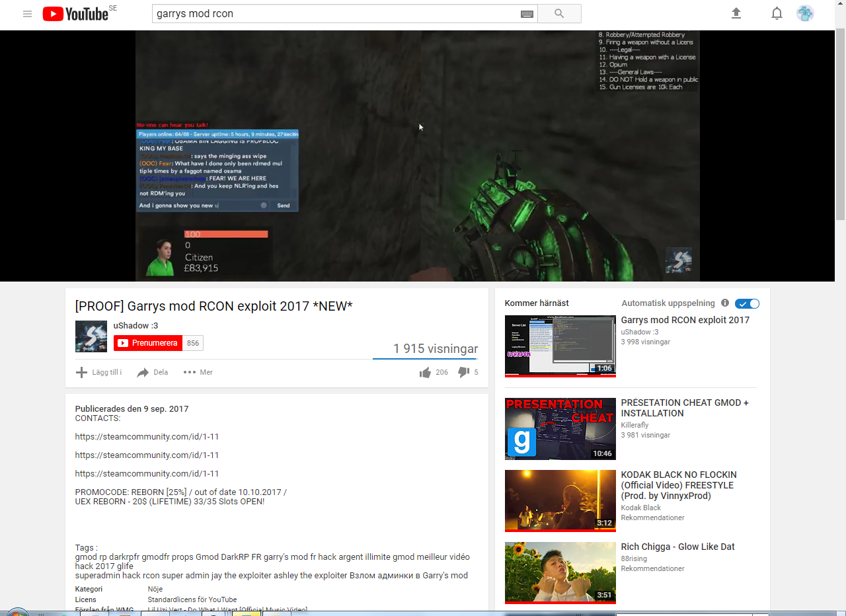Screen dimensions: 846x616
Task: Click the 'Kommer härnäst' heading
Action: click(537, 303)
